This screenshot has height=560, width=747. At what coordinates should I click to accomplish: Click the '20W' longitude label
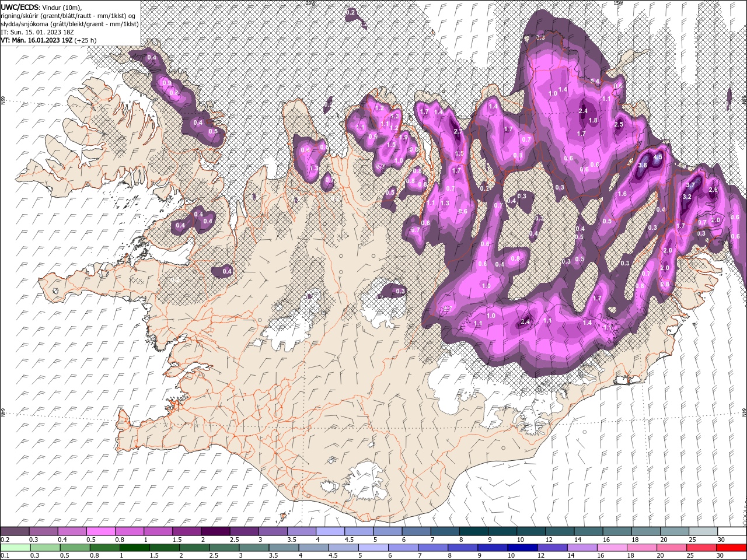point(310,3)
